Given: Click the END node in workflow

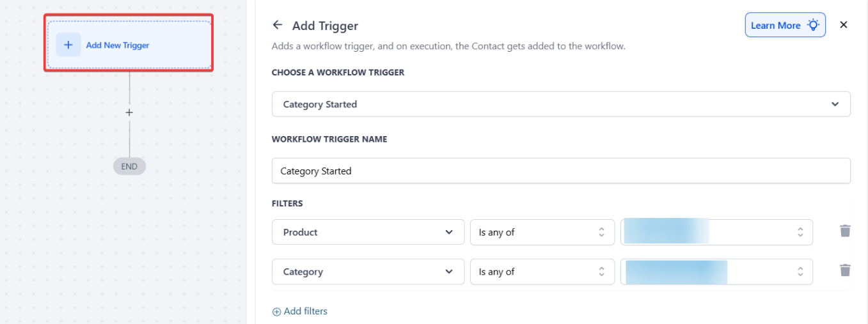Looking at the screenshot, I should coord(129,166).
